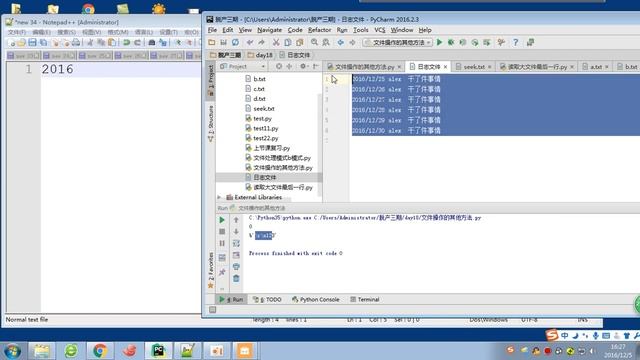Switch to the 读取大文件最后一行.py editor tab
Viewport: 640px width, 360px height.
[x=537, y=67]
